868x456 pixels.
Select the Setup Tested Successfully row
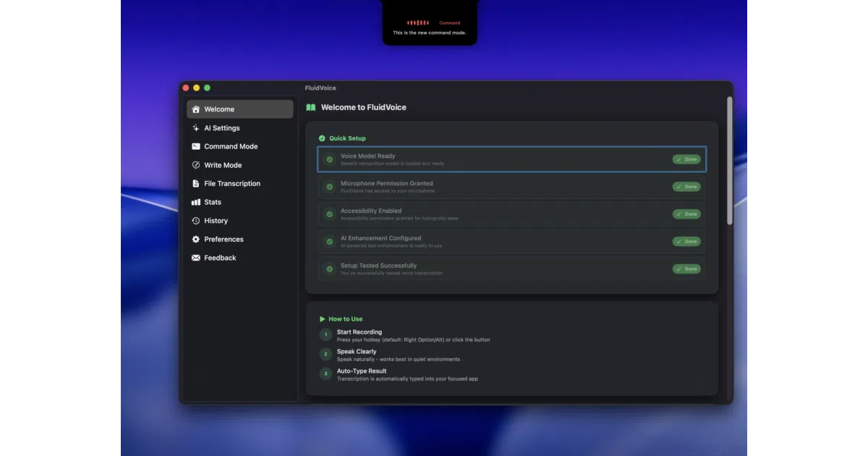click(512, 269)
